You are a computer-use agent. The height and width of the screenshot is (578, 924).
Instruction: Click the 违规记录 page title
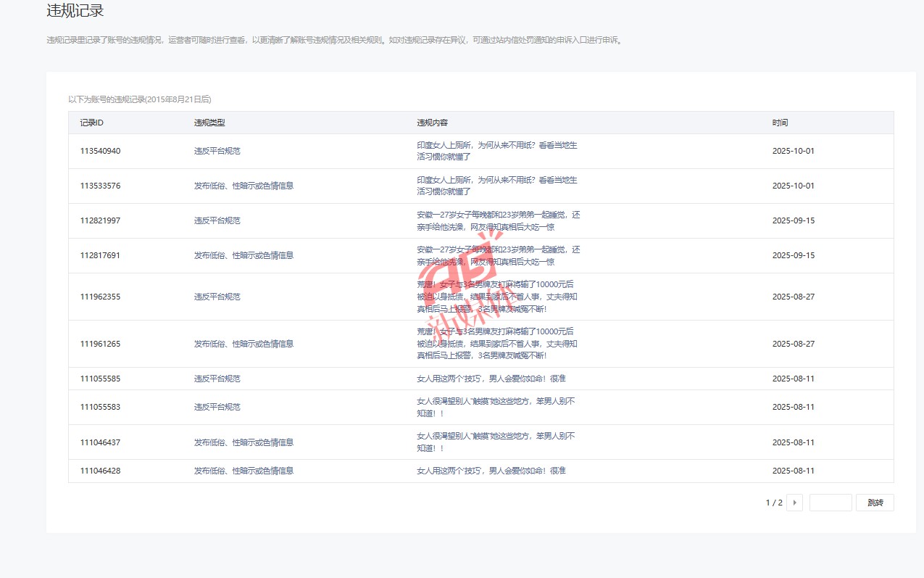(75, 11)
